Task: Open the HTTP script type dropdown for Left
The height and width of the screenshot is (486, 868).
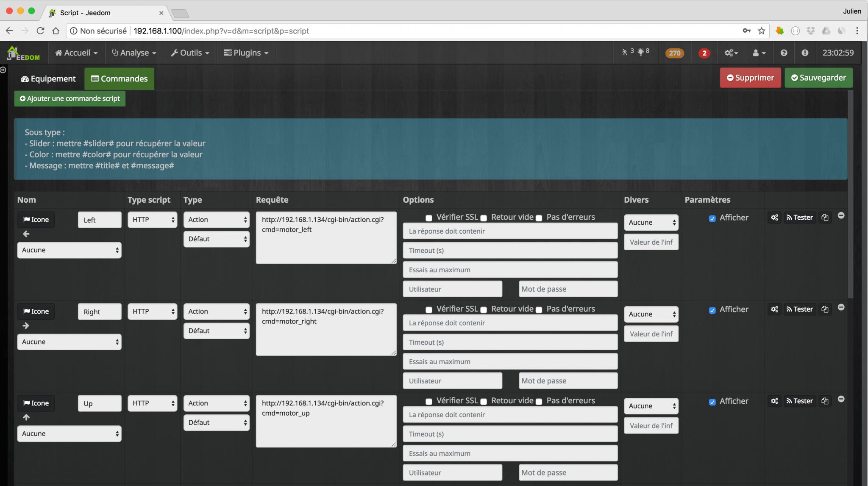Action: pyautogui.click(x=152, y=220)
